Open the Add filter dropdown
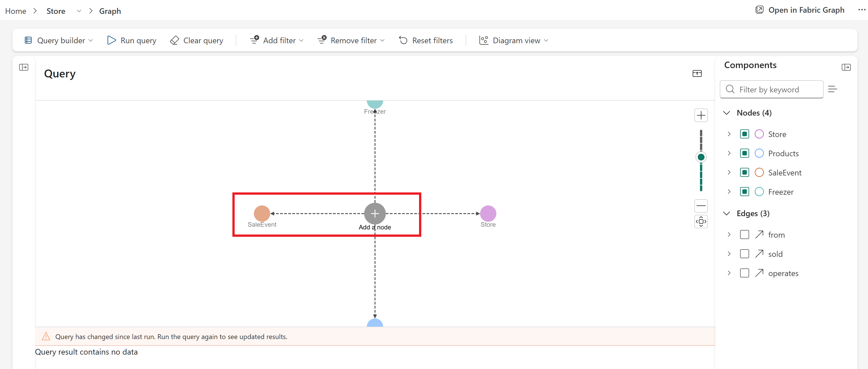The image size is (868, 369). pos(277,40)
